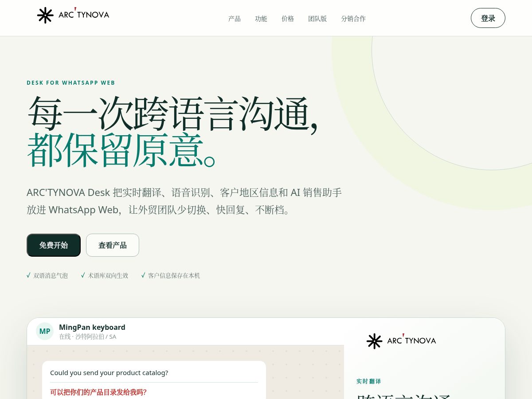Click the 登录 button

click(x=488, y=18)
